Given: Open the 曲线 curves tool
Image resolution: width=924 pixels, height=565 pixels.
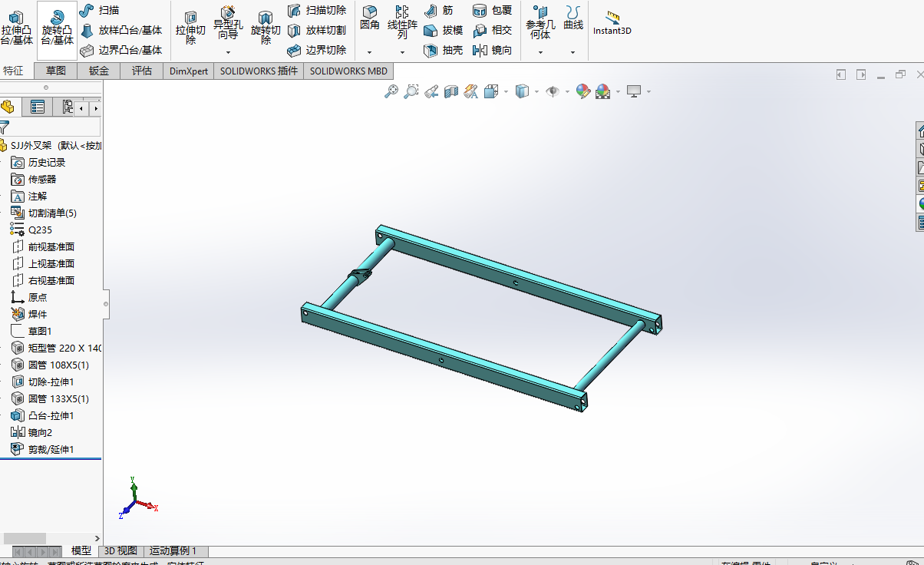Looking at the screenshot, I should [573, 18].
